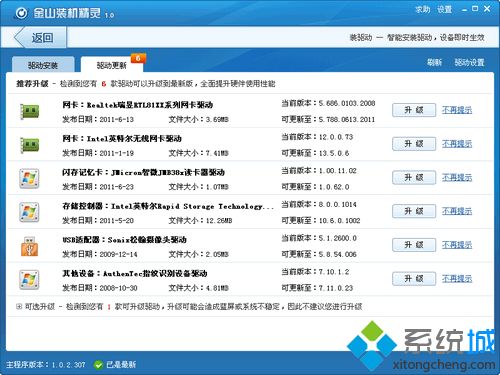The height and width of the screenshot is (375, 500).
Task: Click the file size 12.26MB text
Action: click(x=219, y=221)
